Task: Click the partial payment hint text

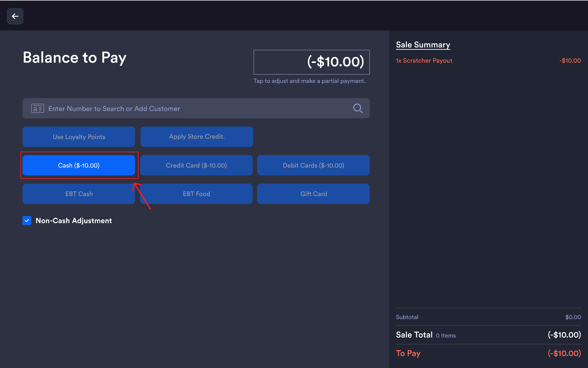Action: (309, 81)
